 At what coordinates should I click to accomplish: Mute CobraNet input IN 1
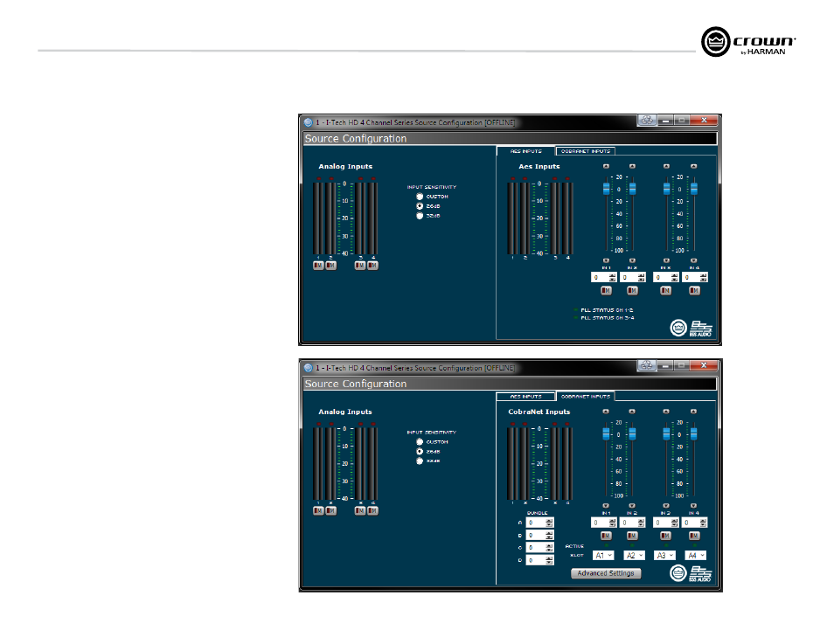(x=606, y=536)
